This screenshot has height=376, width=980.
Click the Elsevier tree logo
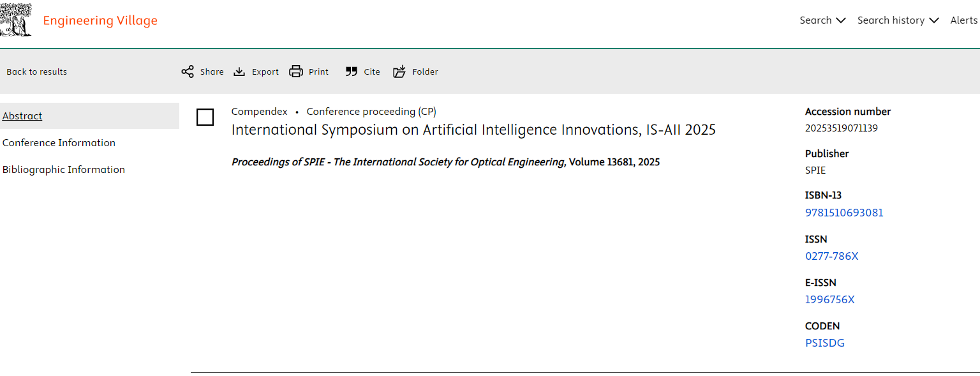16,20
